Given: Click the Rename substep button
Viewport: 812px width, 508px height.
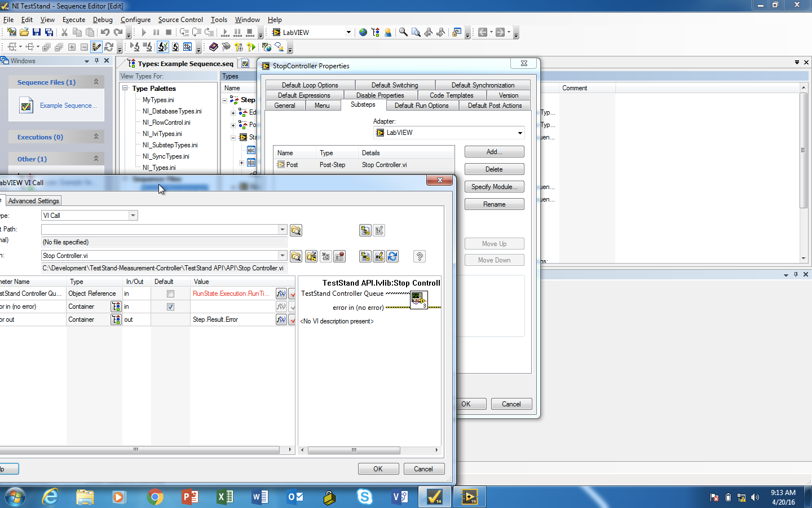Looking at the screenshot, I should coord(494,204).
